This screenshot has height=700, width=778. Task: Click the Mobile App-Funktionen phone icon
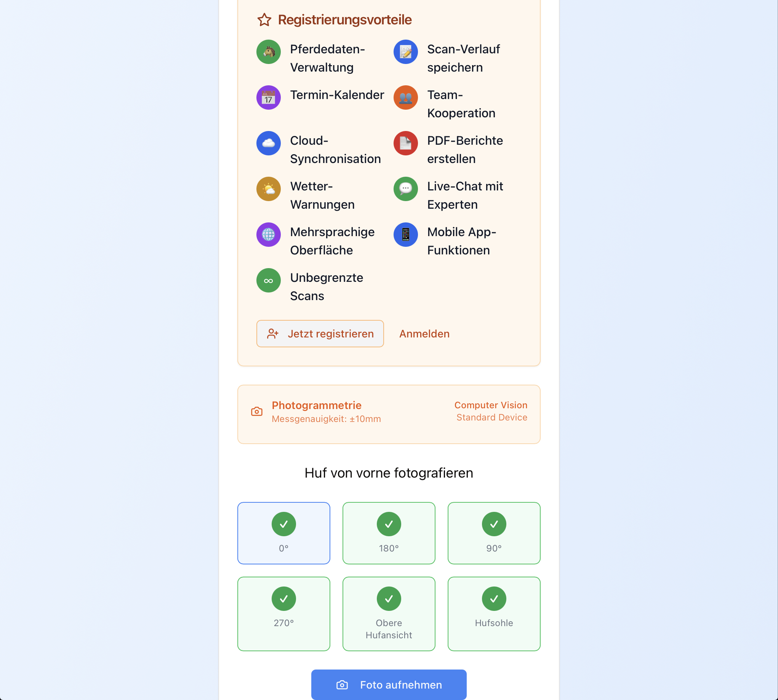tap(405, 235)
